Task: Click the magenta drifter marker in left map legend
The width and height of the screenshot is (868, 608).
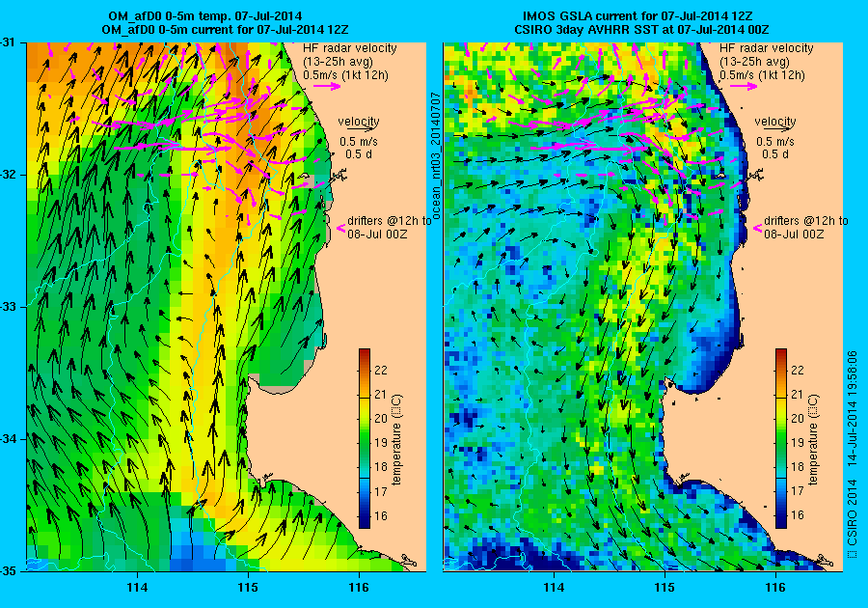Action: (x=341, y=228)
